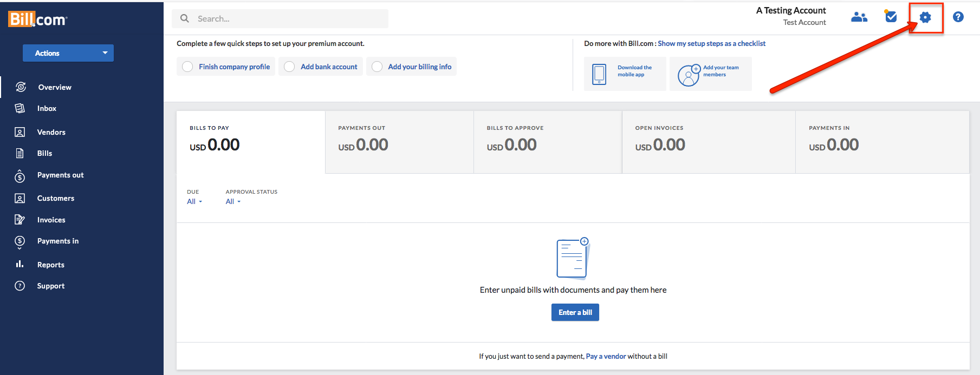
Task: Switch to the Open Invoices tab
Action: coord(709,142)
